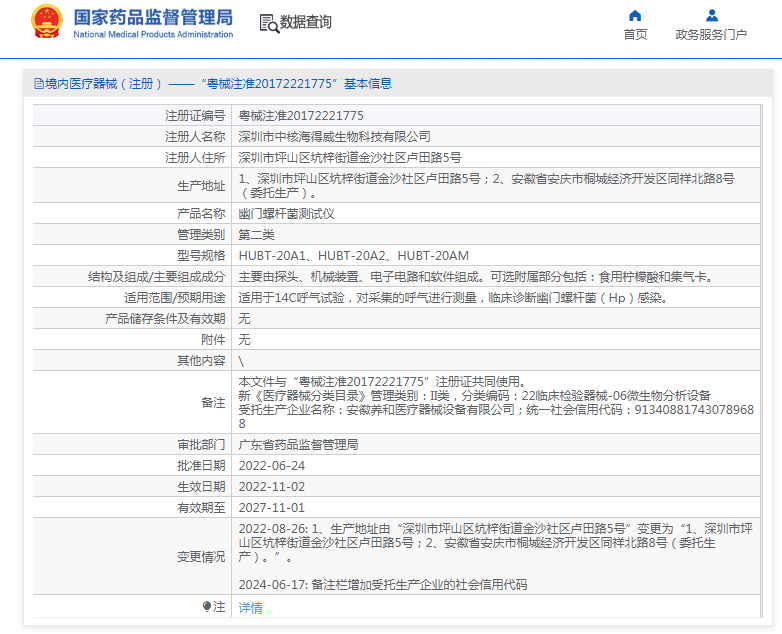Click the national emblem logo
The height and width of the screenshot is (634, 782).
click(x=47, y=21)
